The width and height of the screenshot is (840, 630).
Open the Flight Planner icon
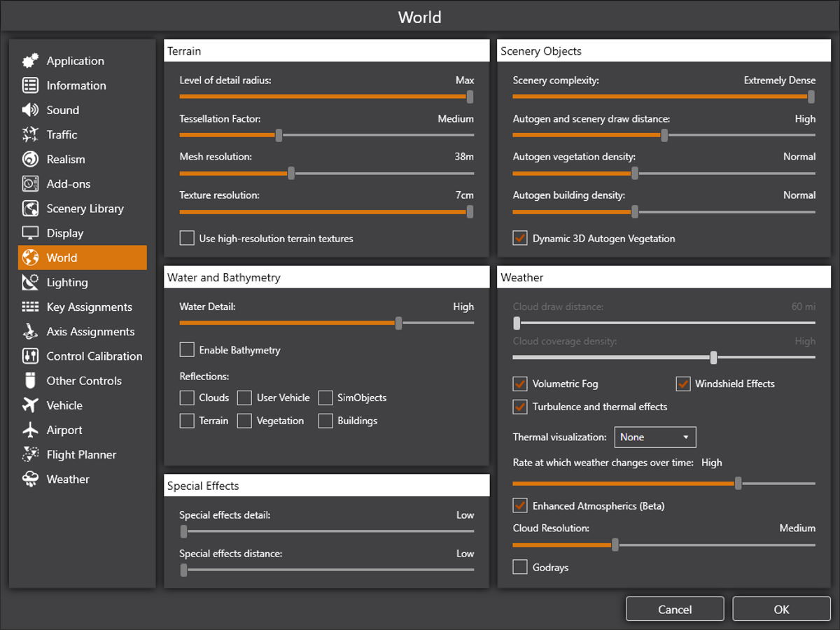pyautogui.click(x=30, y=455)
